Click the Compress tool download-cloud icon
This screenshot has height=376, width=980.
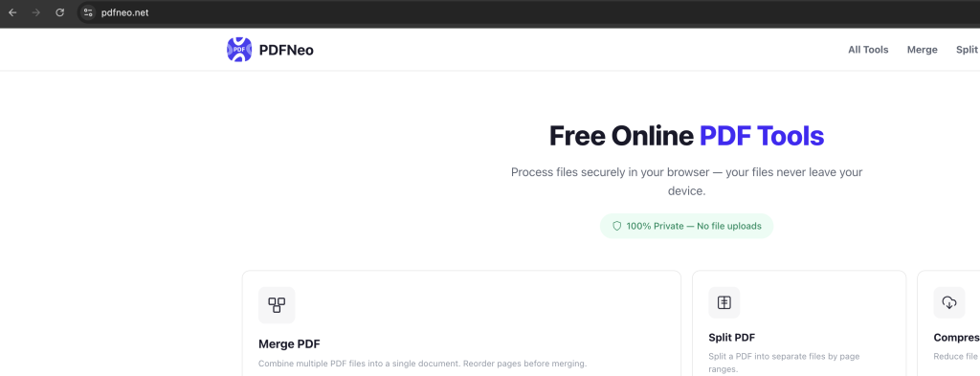949,303
